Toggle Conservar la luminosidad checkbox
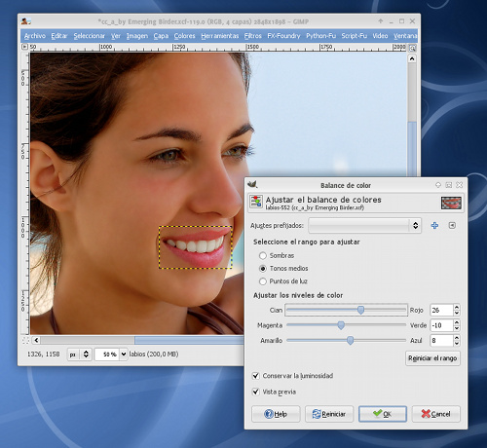Viewport: 487px width, 448px height. coord(256,376)
